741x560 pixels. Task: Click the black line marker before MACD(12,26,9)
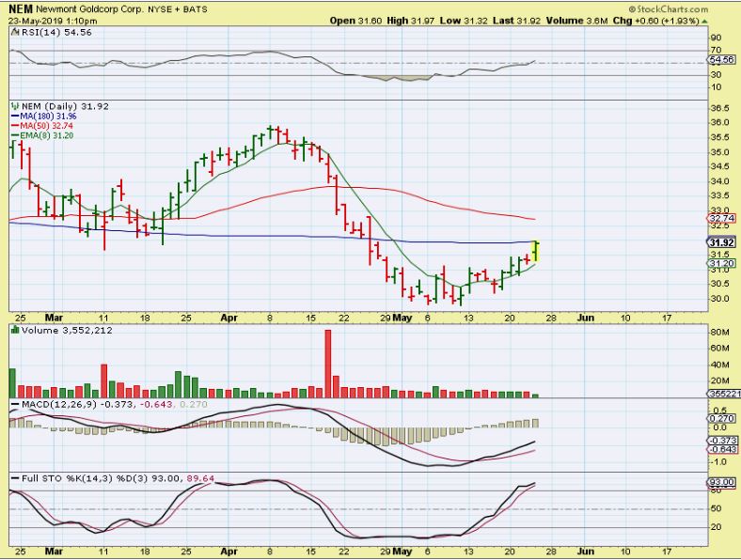[x=15, y=405]
